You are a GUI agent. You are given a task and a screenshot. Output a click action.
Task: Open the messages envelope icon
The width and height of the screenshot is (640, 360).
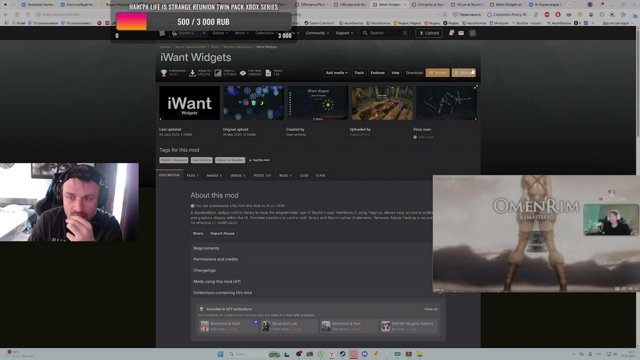pyautogui.click(x=461, y=33)
